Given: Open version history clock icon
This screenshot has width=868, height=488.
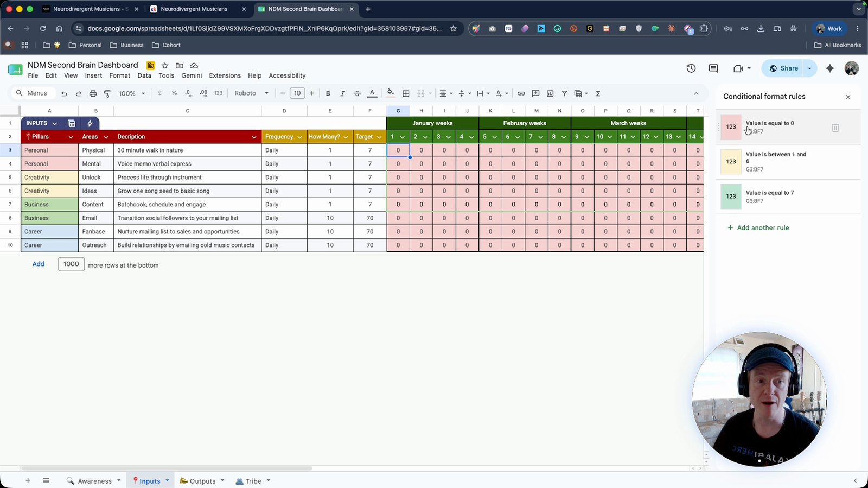Looking at the screenshot, I should point(691,68).
